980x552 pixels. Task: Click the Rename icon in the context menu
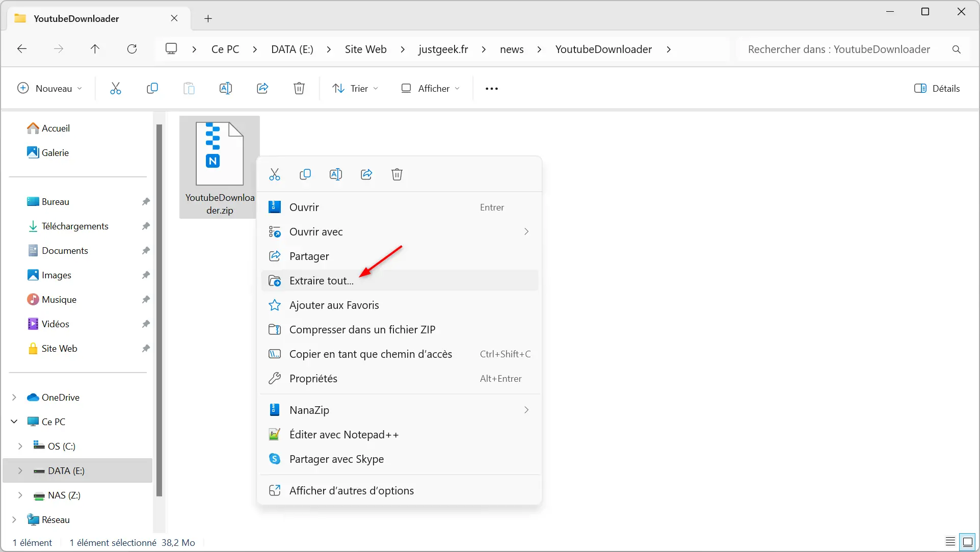tap(336, 175)
